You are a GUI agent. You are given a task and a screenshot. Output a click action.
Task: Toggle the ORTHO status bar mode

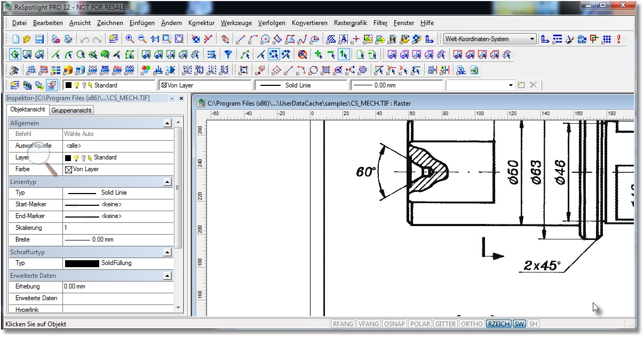472,324
